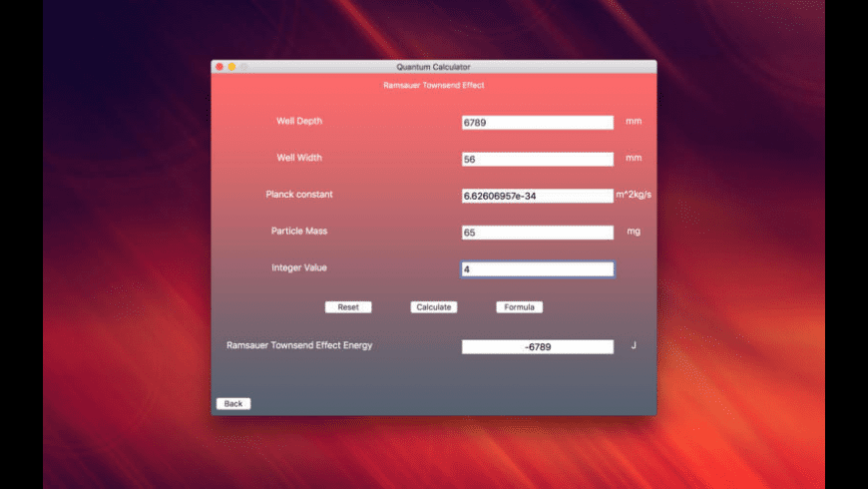Click the Reset button

click(x=348, y=306)
